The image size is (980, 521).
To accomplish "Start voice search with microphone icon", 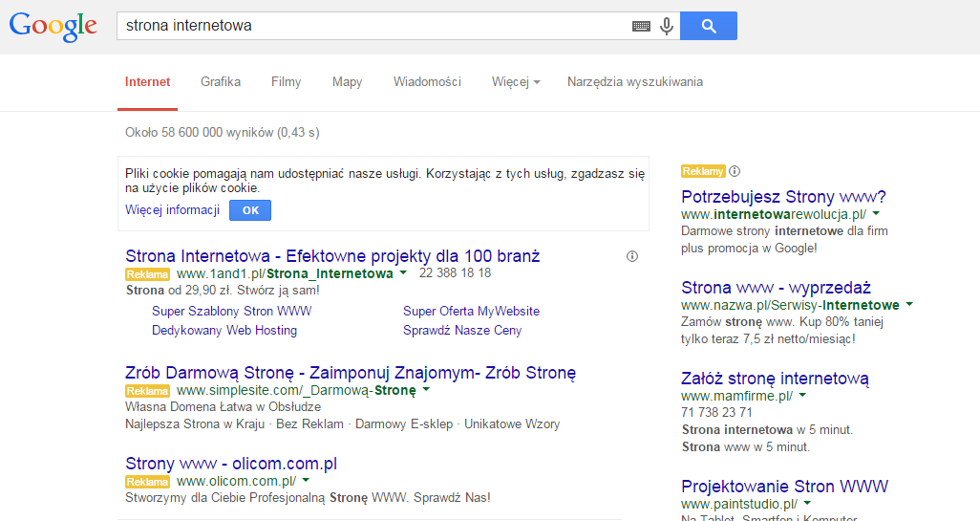I will pos(667,27).
